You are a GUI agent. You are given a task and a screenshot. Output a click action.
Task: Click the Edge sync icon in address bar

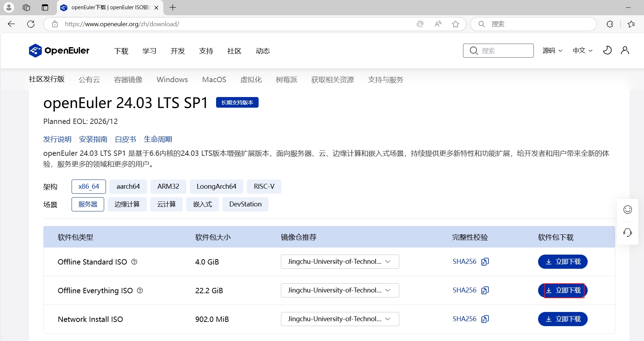[420, 24]
